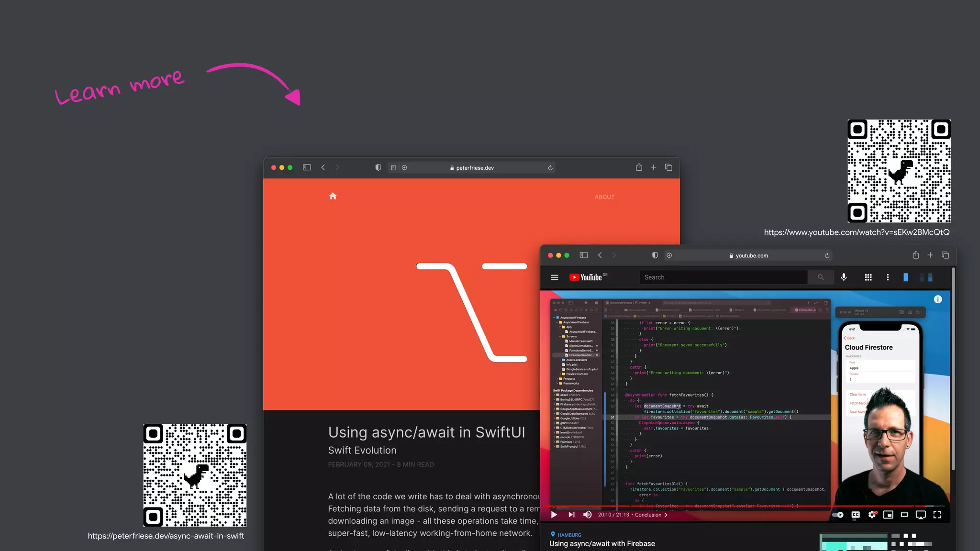Open privacy shield in YouTube window
Screen dimensions: 980x551
tap(655, 255)
